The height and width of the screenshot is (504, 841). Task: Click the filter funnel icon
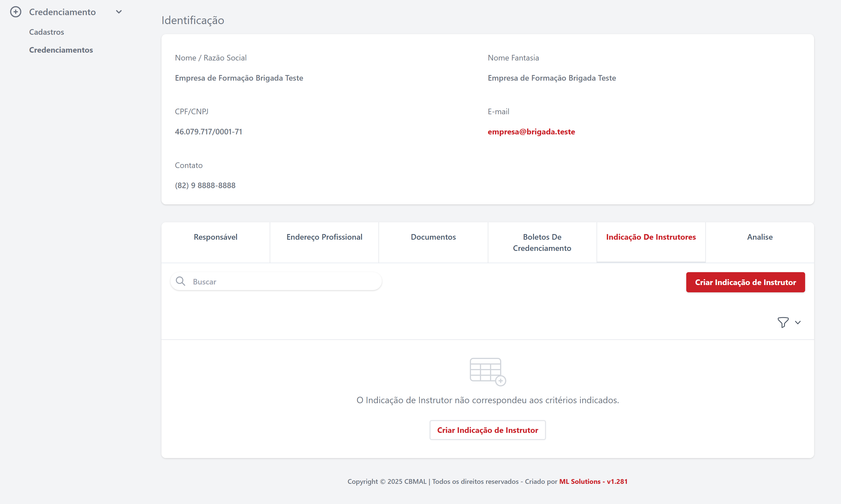[x=783, y=322]
